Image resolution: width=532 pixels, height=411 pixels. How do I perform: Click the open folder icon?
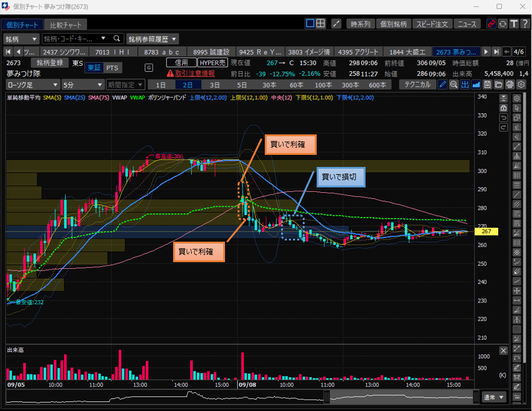[499, 85]
